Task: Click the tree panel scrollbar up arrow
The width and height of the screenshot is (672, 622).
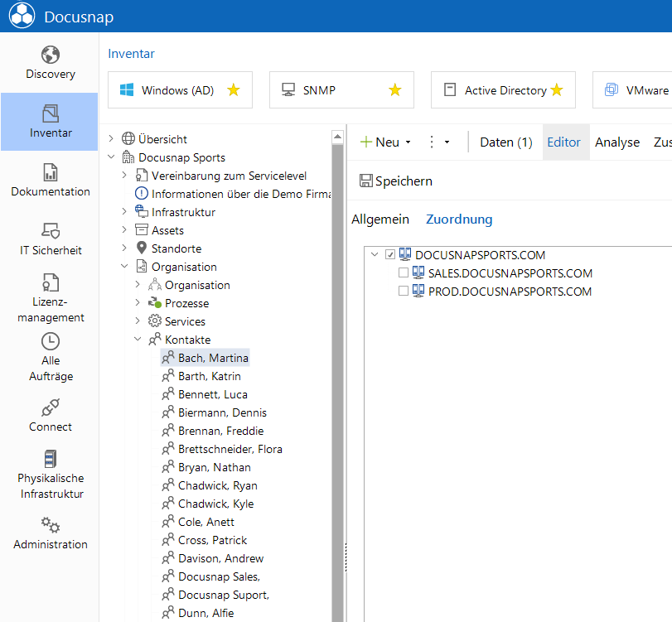Action: [338, 137]
